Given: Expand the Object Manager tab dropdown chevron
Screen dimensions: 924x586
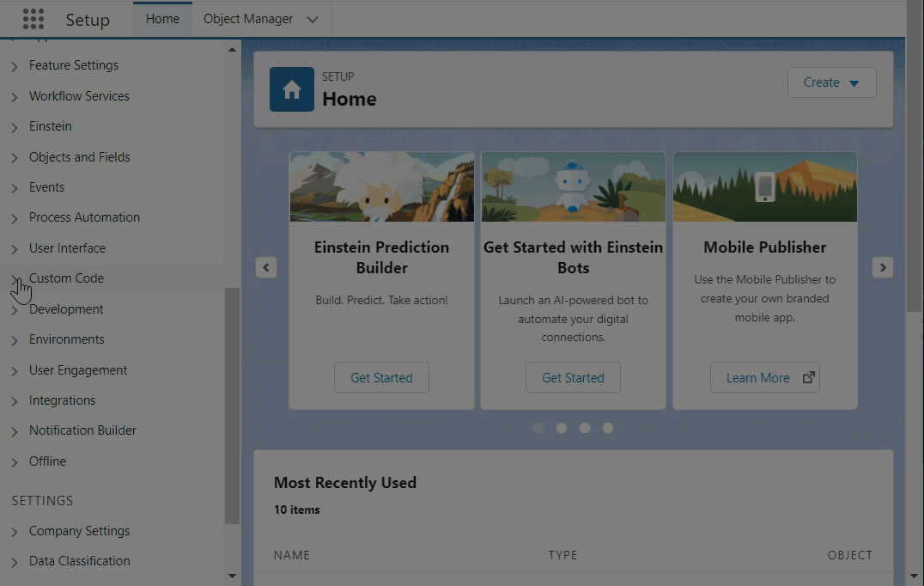Looking at the screenshot, I should coord(313,20).
